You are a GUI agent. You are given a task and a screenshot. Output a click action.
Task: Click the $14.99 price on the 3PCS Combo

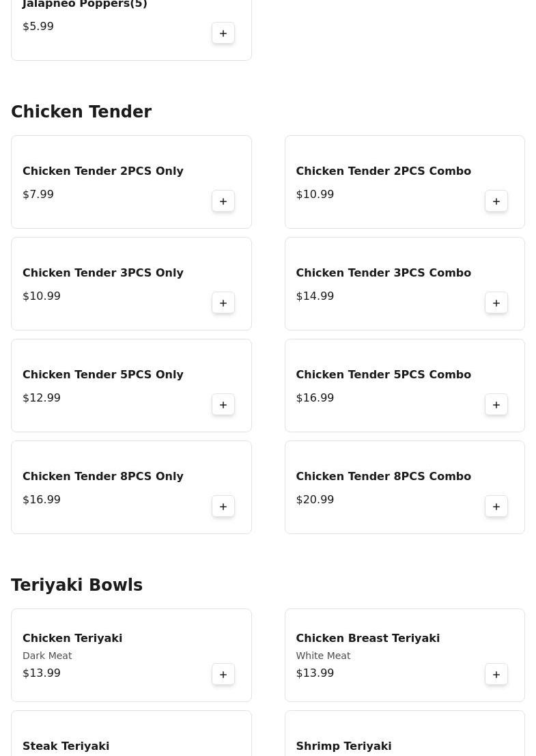coord(315,296)
